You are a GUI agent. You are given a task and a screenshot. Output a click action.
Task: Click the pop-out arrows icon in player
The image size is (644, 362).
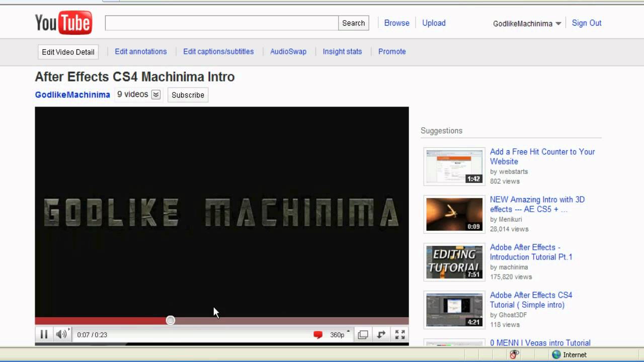(381, 335)
